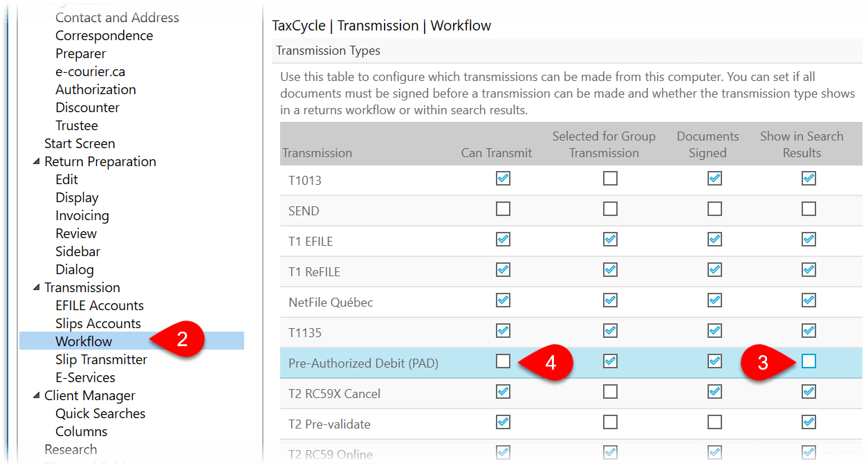
Task: Select Dialog in the options tree
Action: 75,269
